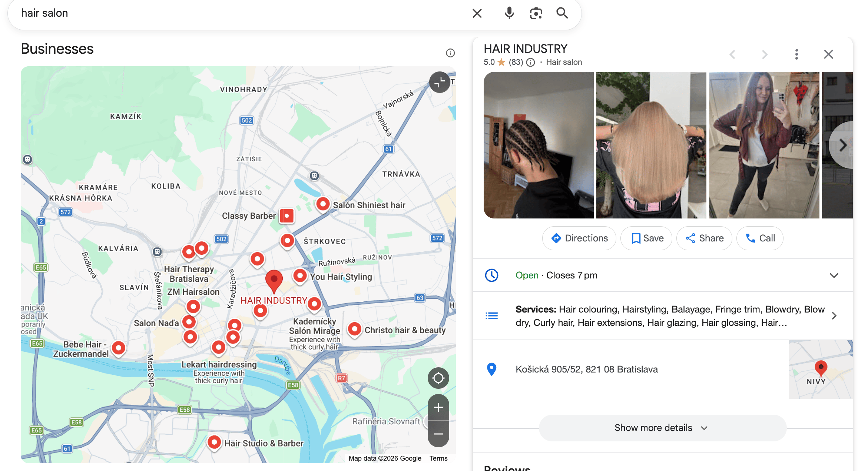Zoom in on the map

pyautogui.click(x=438, y=407)
